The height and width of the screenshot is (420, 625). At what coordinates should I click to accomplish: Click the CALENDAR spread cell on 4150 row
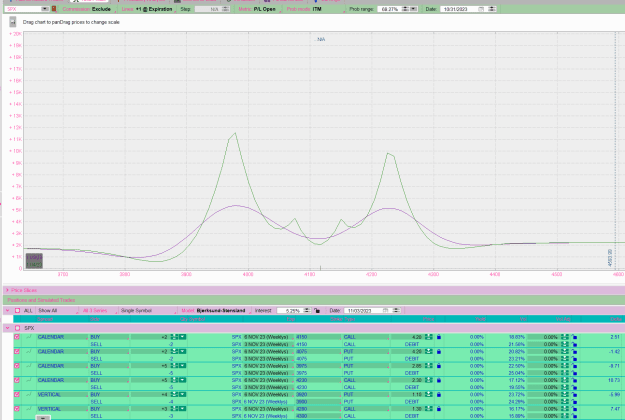[62, 337]
